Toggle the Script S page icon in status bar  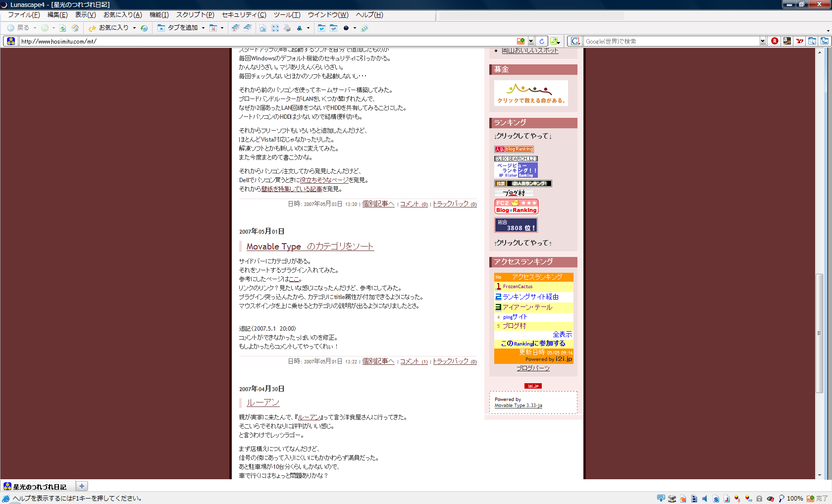pos(716,499)
